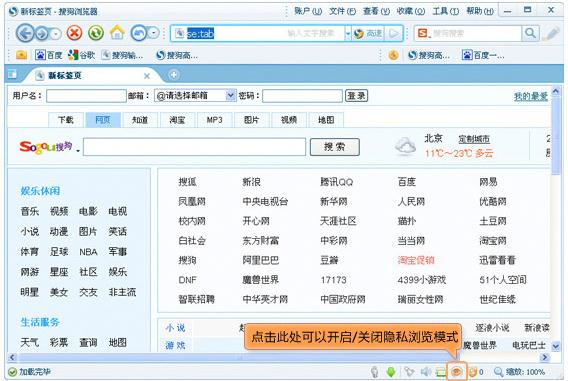Open downloads via the green arrow status icon
The width and height of the screenshot is (568, 381).
(391, 372)
